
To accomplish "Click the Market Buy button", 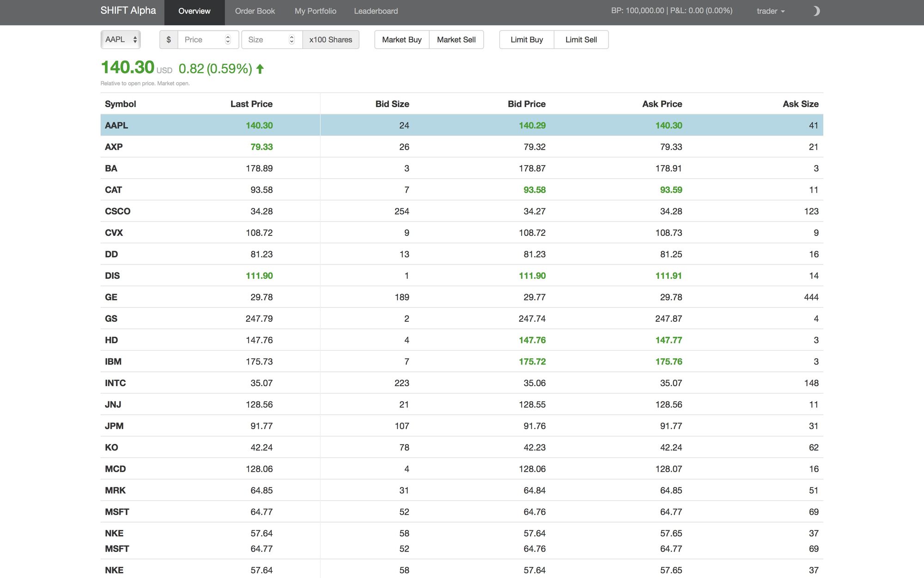I will 402,40.
